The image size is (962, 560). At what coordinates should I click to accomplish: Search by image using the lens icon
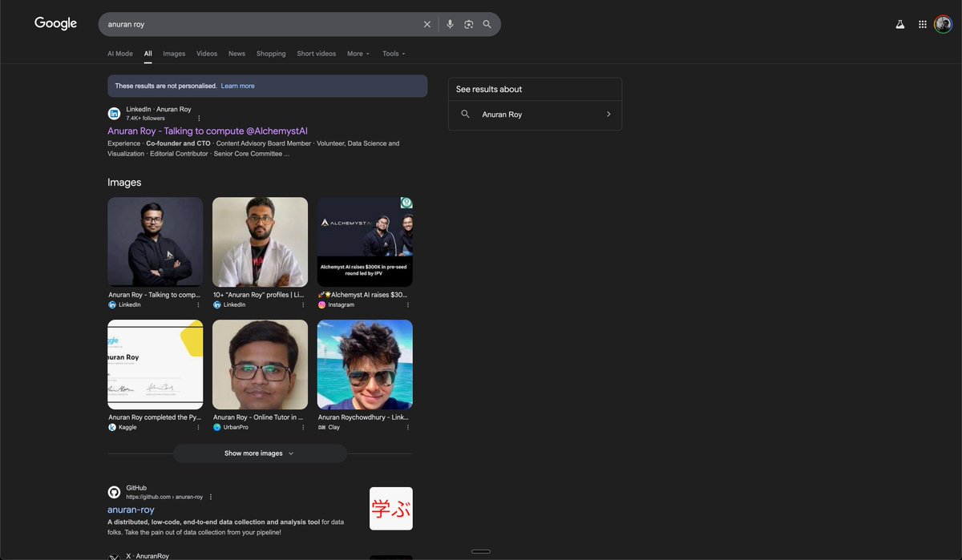(x=468, y=24)
